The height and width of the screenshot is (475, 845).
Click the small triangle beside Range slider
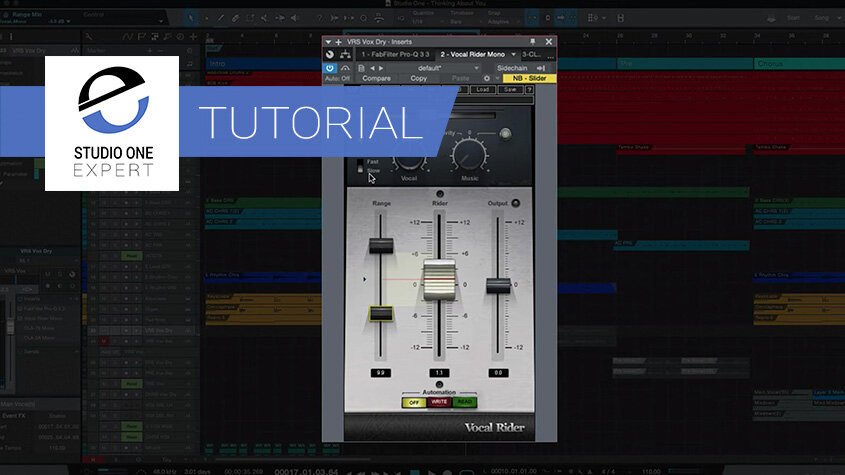pos(364,279)
